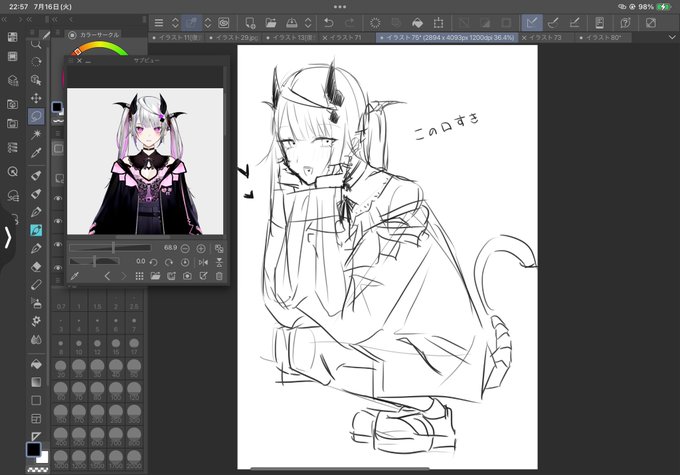Switch to tab イラスト11
Screen dimensions: 680x475
click(177, 38)
